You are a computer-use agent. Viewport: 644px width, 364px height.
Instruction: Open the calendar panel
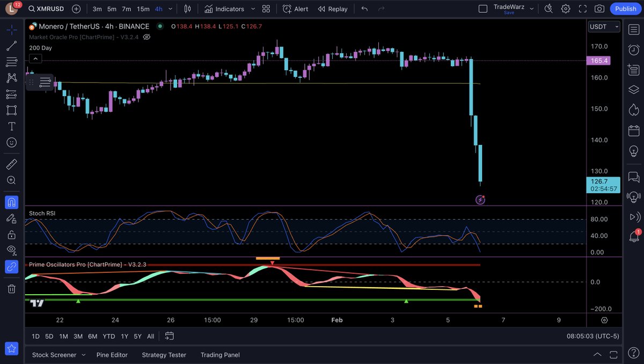click(633, 130)
